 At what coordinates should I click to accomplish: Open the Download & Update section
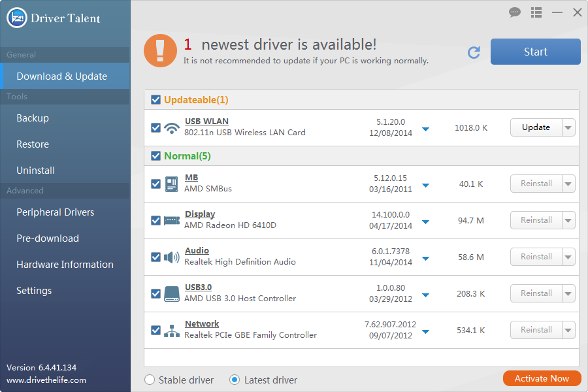(x=65, y=76)
